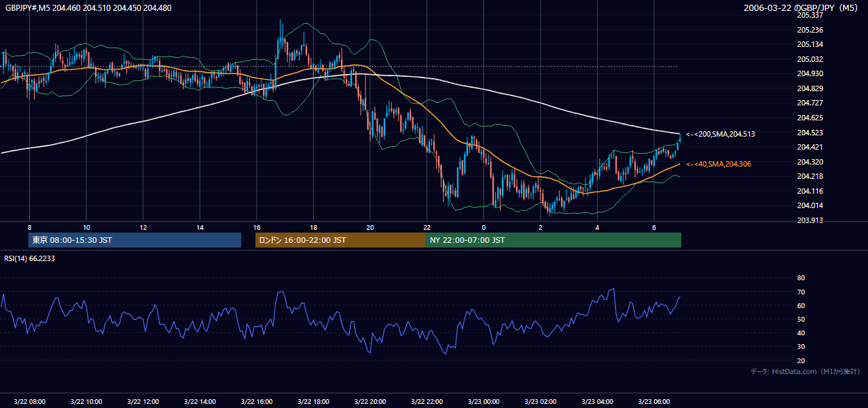Click the 3/23 06:00 date label

653,401
